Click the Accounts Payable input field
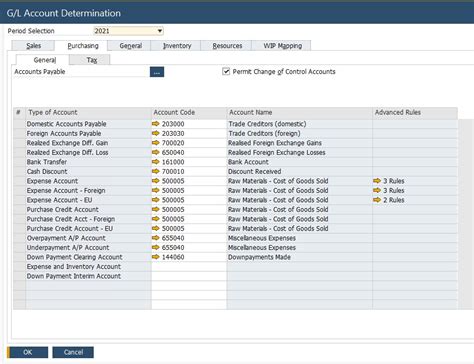This screenshot has height=364, width=474. click(108, 72)
